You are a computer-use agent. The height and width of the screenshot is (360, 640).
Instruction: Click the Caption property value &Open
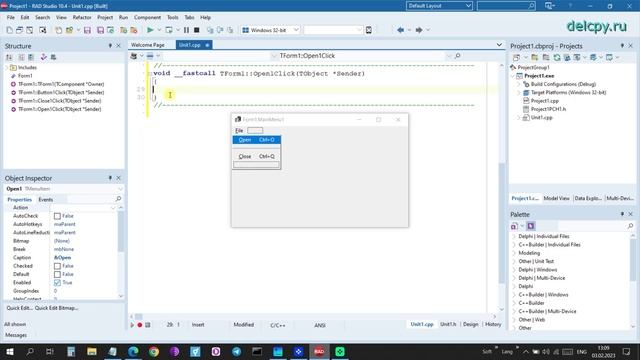click(62, 258)
